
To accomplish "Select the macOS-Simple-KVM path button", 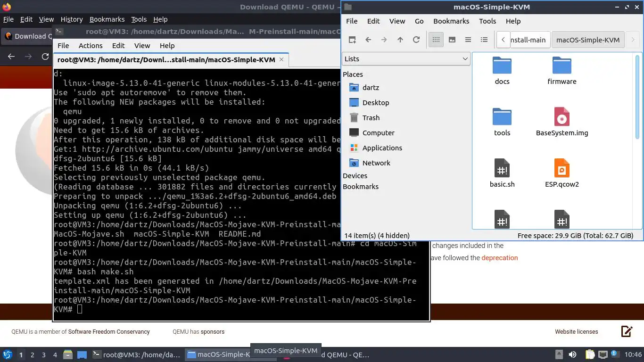I will (x=588, y=40).
